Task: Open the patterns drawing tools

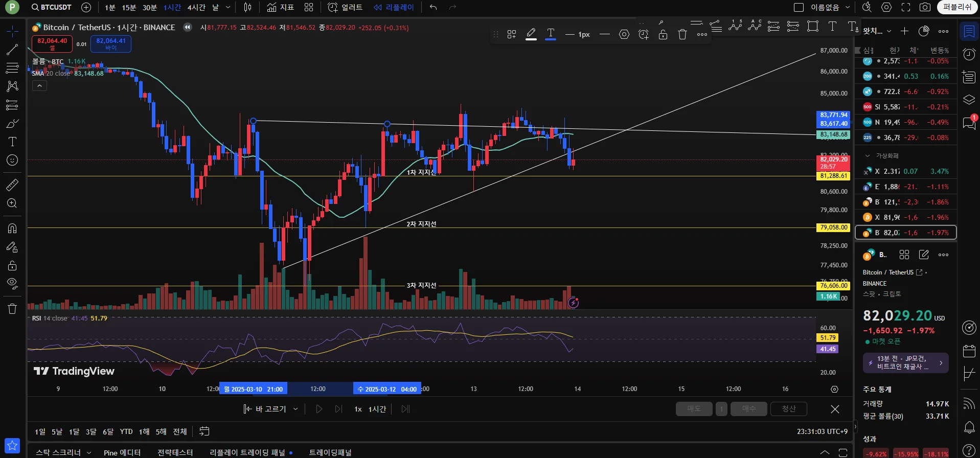Action: pos(12,86)
